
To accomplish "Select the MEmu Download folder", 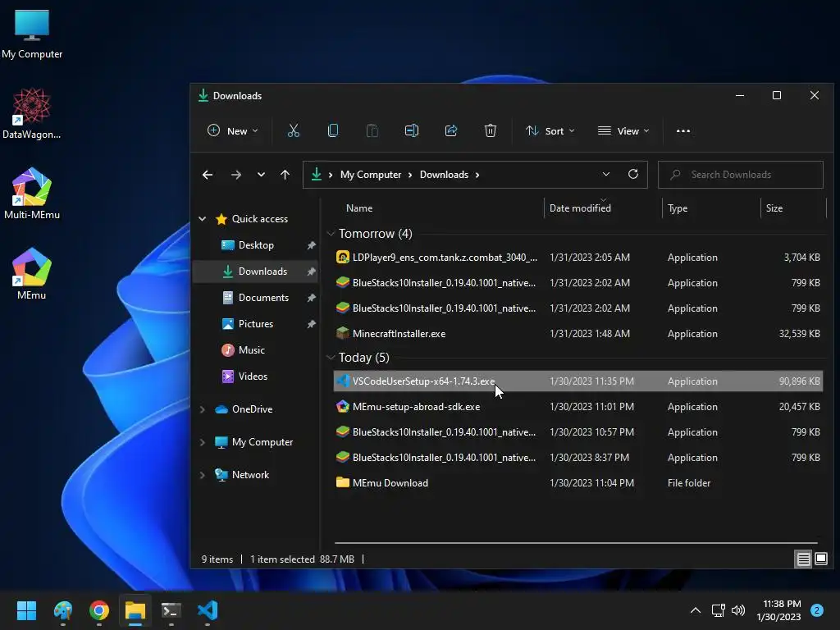I will pyautogui.click(x=578, y=483).
